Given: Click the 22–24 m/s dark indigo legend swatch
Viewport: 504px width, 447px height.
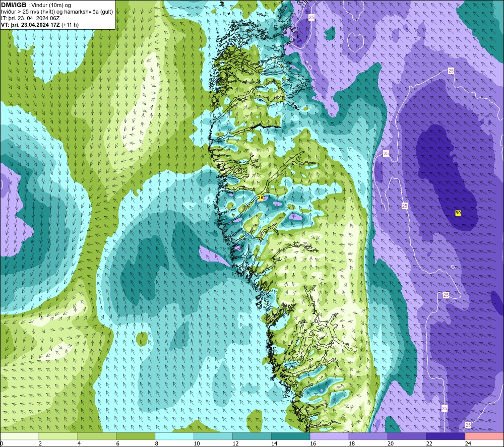Looking at the screenshot, I should pyautogui.click(x=446, y=436).
